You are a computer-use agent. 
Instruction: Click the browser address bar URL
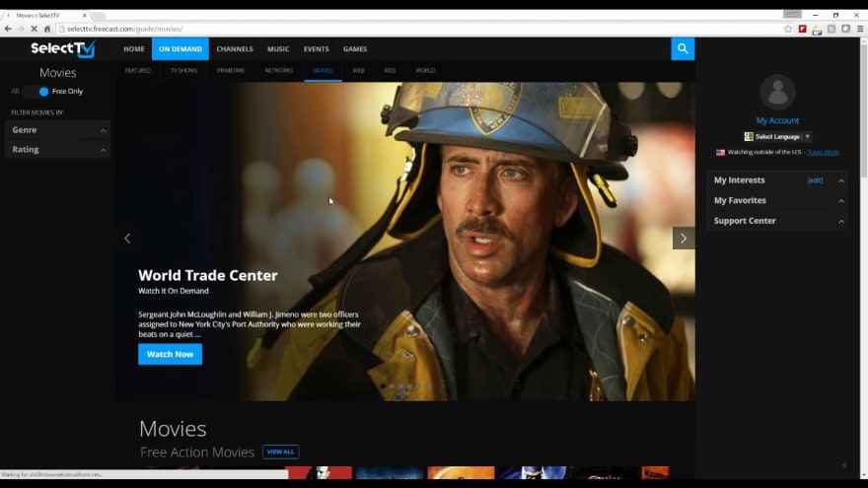tap(125, 29)
